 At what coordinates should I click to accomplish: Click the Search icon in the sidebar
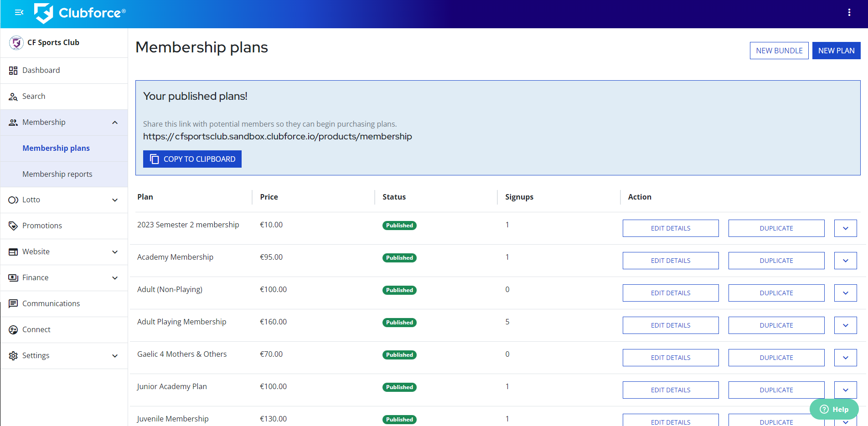tap(13, 97)
